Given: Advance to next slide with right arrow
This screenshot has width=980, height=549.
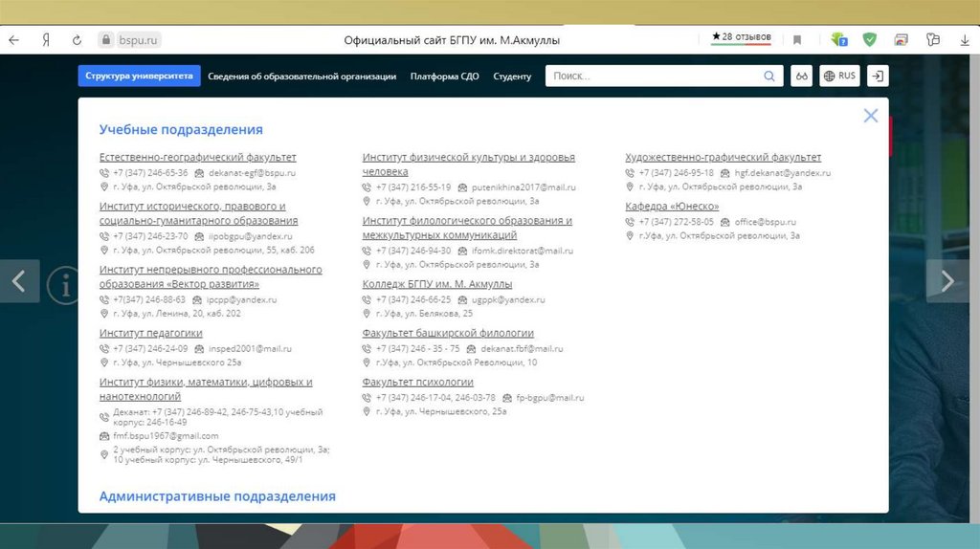Looking at the screenshot, I should (x=947, y=281).
